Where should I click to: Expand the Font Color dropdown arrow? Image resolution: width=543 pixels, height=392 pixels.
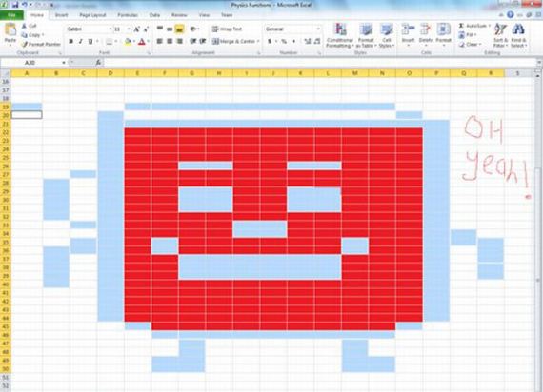click(x=148, y=41)
